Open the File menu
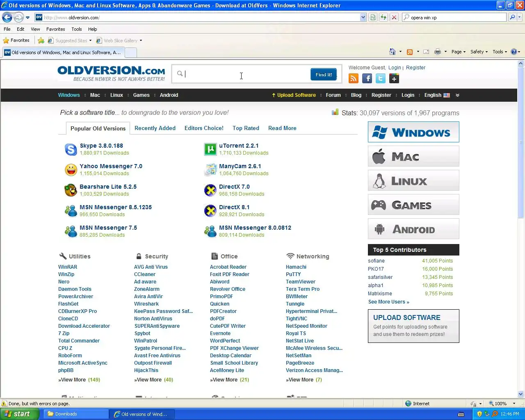525x420 pixels. click(x=7, y=29)
